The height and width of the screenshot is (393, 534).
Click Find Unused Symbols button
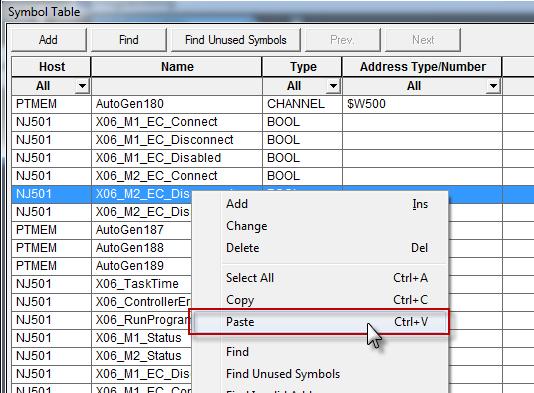pos(236,40)
